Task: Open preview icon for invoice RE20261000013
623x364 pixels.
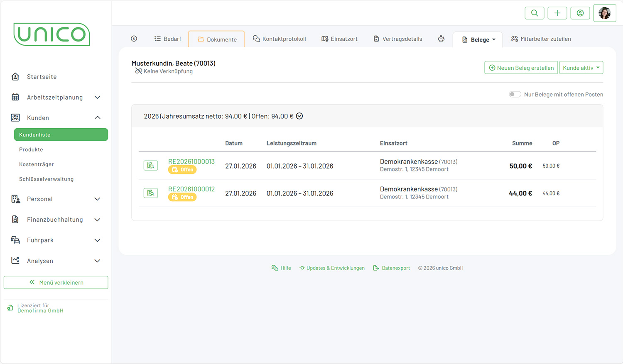Action: point(150,166)
